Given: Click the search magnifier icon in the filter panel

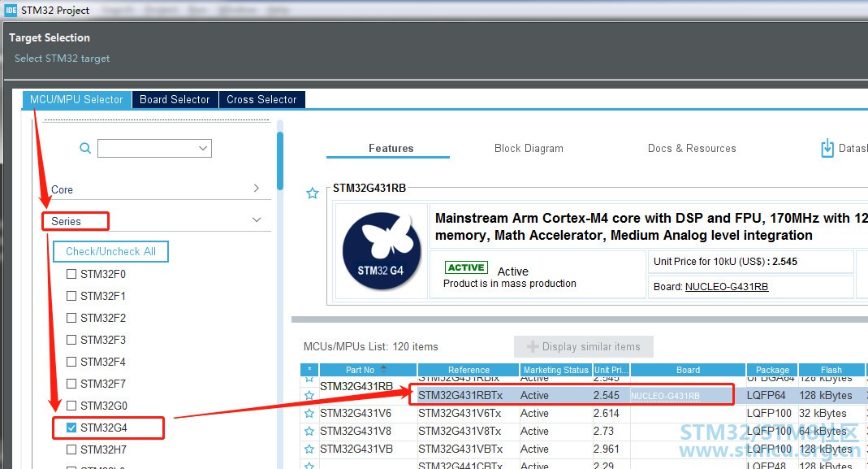Looking at the screenshot, I should pos(85,148).
